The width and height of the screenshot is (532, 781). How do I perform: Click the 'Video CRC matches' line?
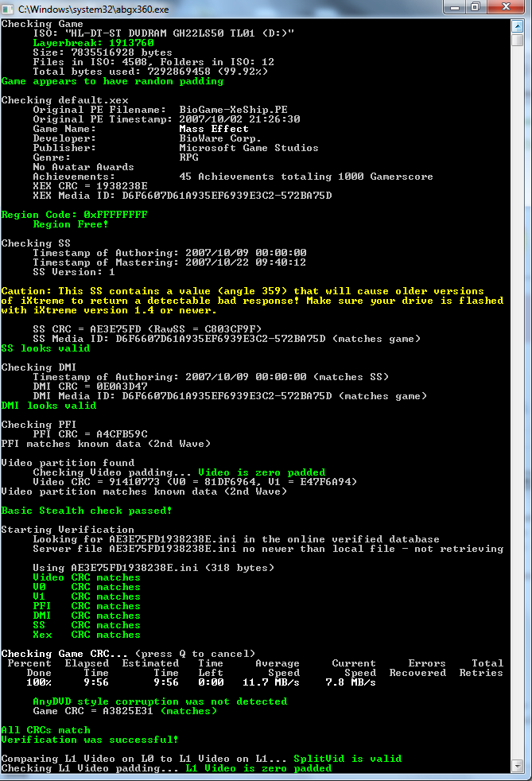tap(87, 577)
